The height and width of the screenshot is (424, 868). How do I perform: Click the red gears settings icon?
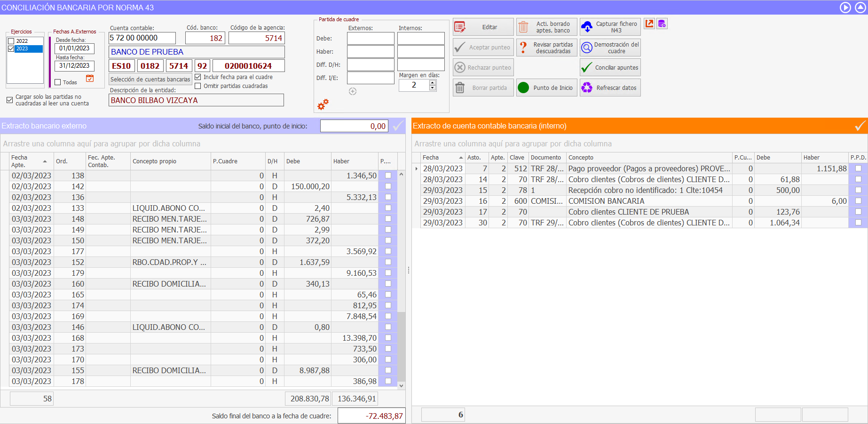coord(323,104)
